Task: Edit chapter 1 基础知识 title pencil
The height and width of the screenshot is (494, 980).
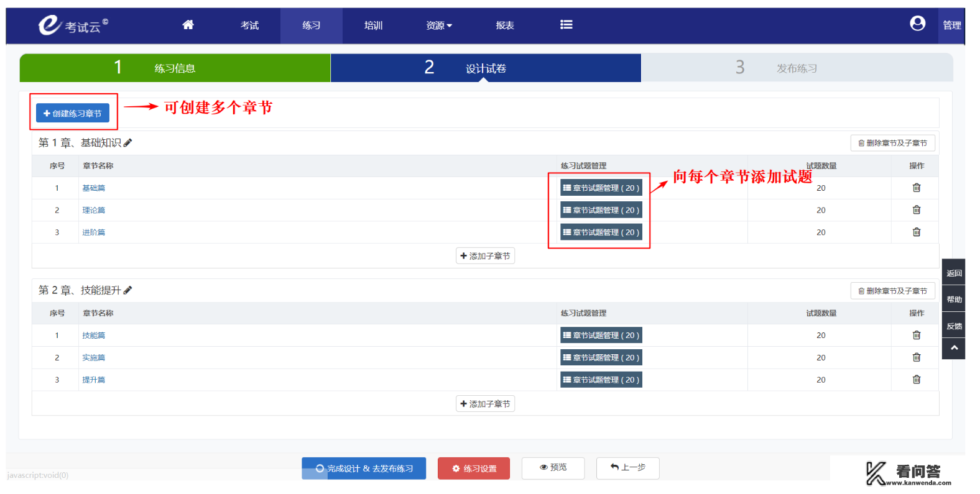Action: tap(127, 143)
